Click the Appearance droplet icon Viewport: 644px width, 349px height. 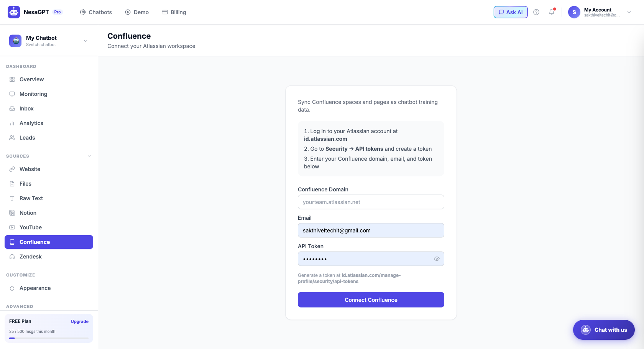point(12,288)
